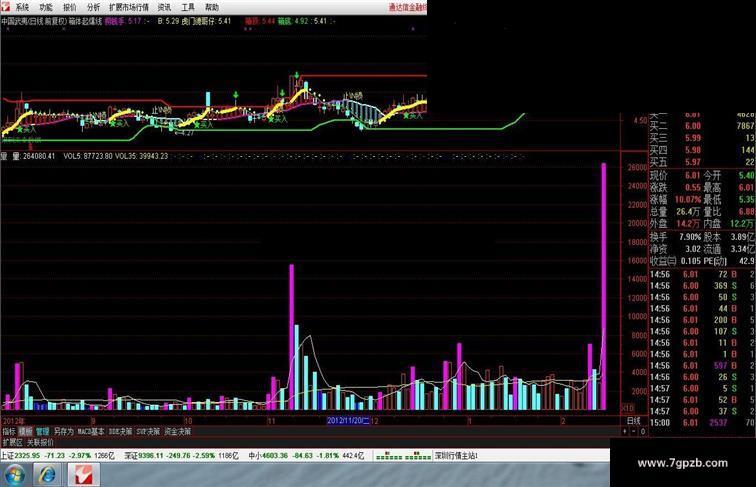Image resolution: width=756 pixels, height=487 pixels.
Task: Click the 换手 7.90% value
Action: [x=690, y=237]
